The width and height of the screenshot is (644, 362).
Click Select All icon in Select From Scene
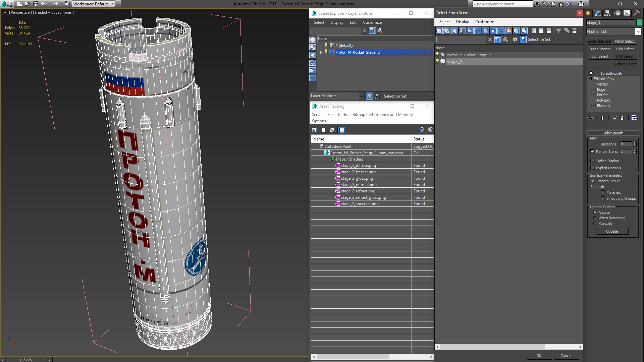click(534, 31)
